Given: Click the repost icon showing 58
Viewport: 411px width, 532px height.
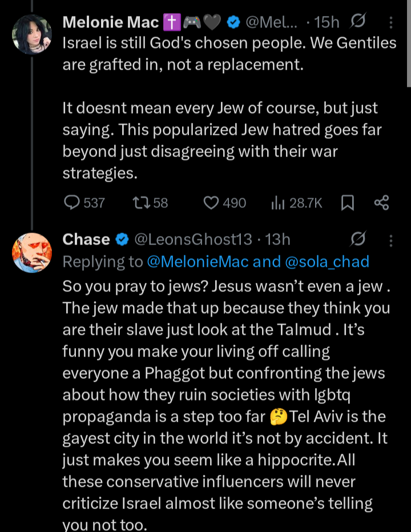Looking at the screenshot, I should (140, 203).
